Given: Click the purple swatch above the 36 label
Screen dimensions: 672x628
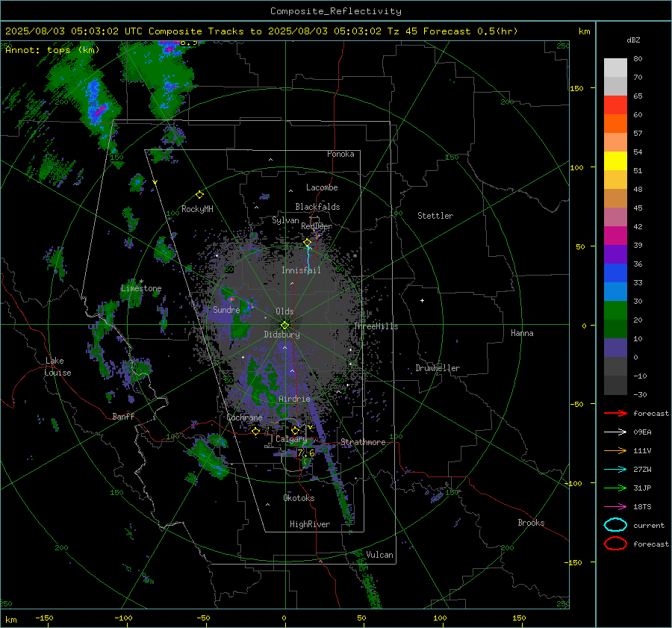Looking at the screenshot, I should 615,254.
